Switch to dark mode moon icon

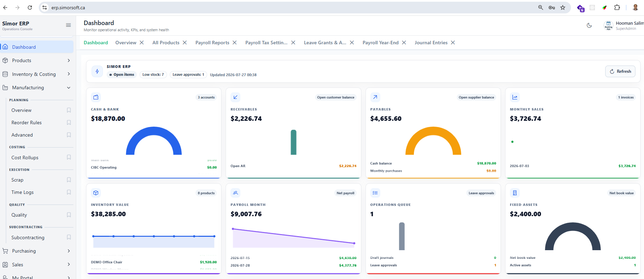coord(589,25)
